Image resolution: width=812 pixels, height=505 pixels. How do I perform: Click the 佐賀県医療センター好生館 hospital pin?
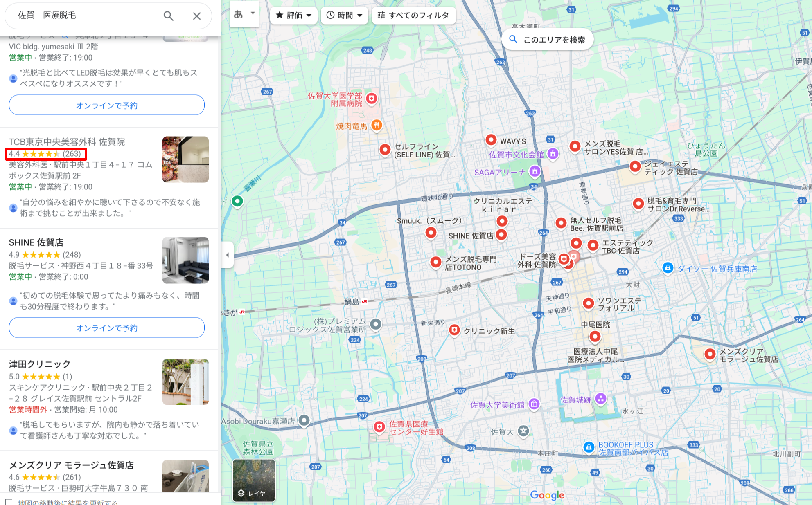click(379, 427)
